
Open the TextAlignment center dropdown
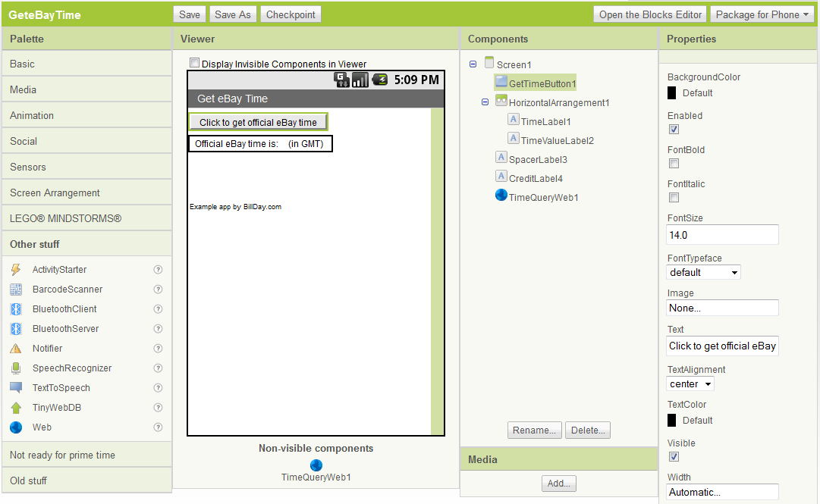coord(690,384)
